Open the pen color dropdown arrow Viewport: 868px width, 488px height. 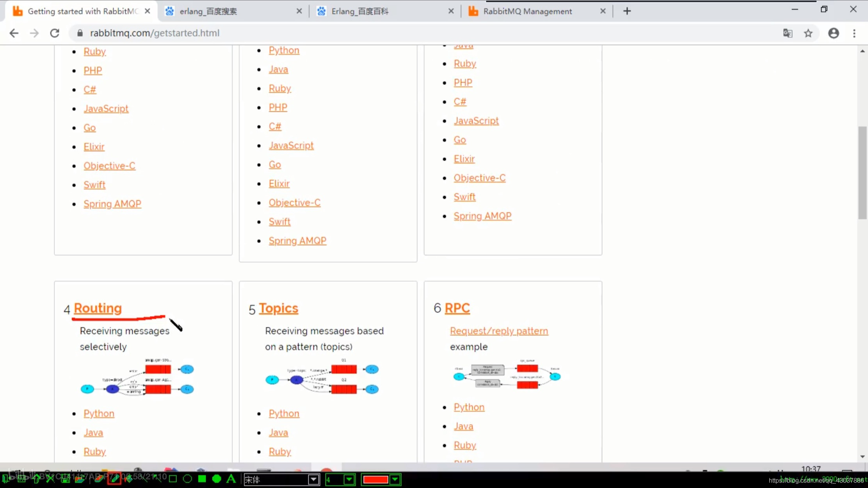[x=395, y=479]
